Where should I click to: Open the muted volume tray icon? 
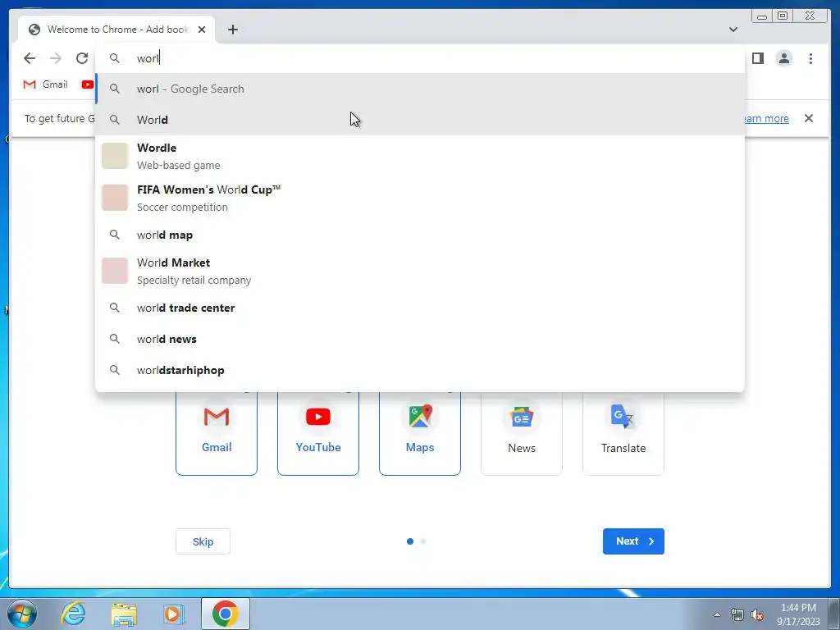click(757, 614)
